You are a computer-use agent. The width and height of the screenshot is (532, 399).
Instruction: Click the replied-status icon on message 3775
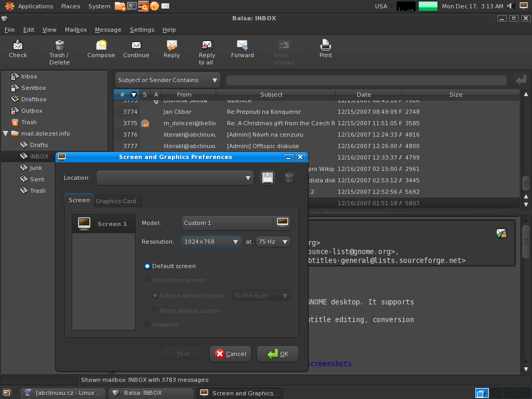pyautogui.click(x=145, y=124)
